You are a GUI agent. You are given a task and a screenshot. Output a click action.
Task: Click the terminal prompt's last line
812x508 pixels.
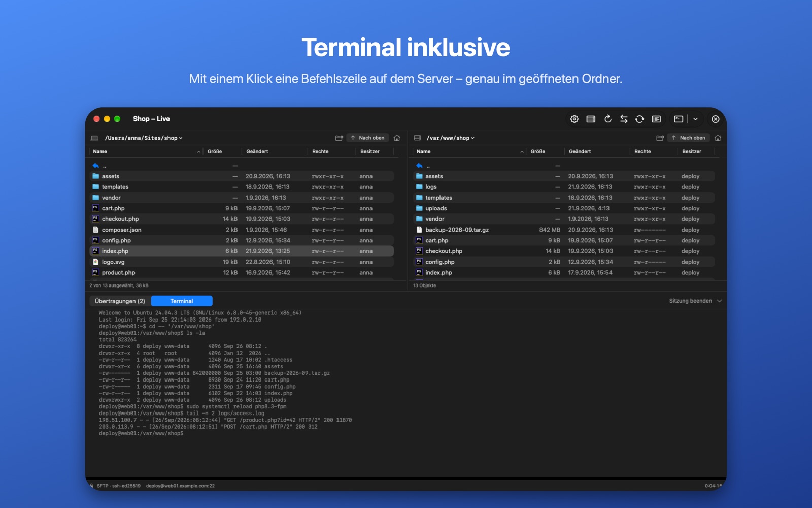pos(142,433)
